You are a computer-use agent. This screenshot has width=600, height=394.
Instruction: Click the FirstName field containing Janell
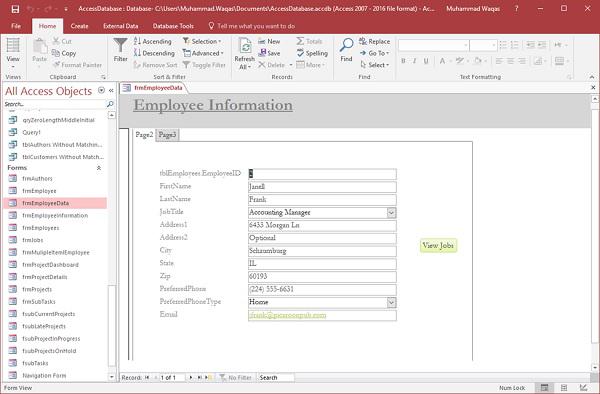(x=322, y=187)
